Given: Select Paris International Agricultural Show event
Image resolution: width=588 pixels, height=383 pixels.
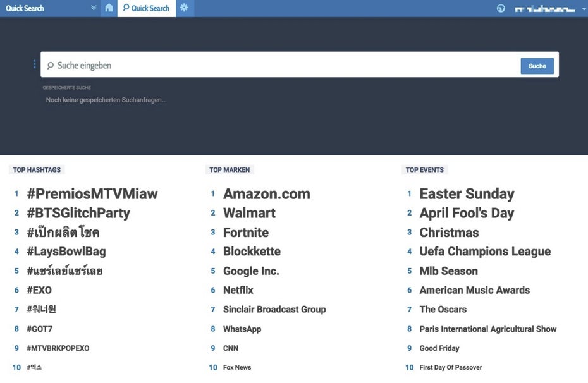Looking at the screenshot, I should (488, 329).
